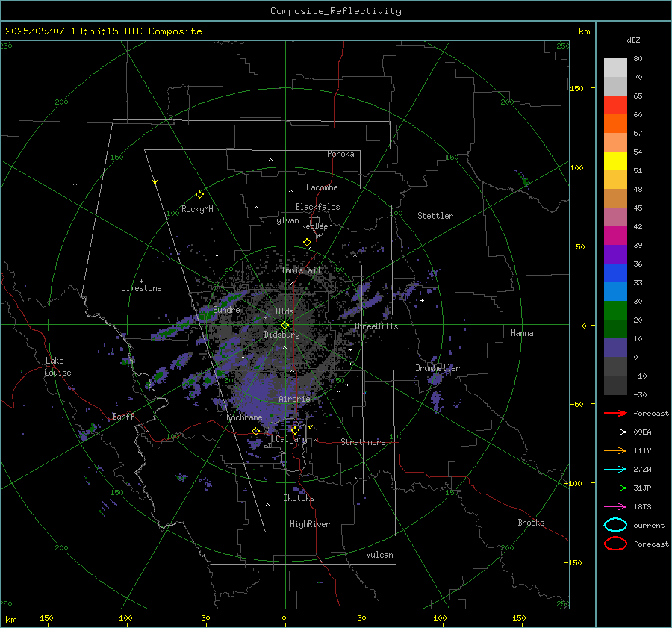Click the green 31JP arrow in legend
The image size is (672, 628).
615,488
